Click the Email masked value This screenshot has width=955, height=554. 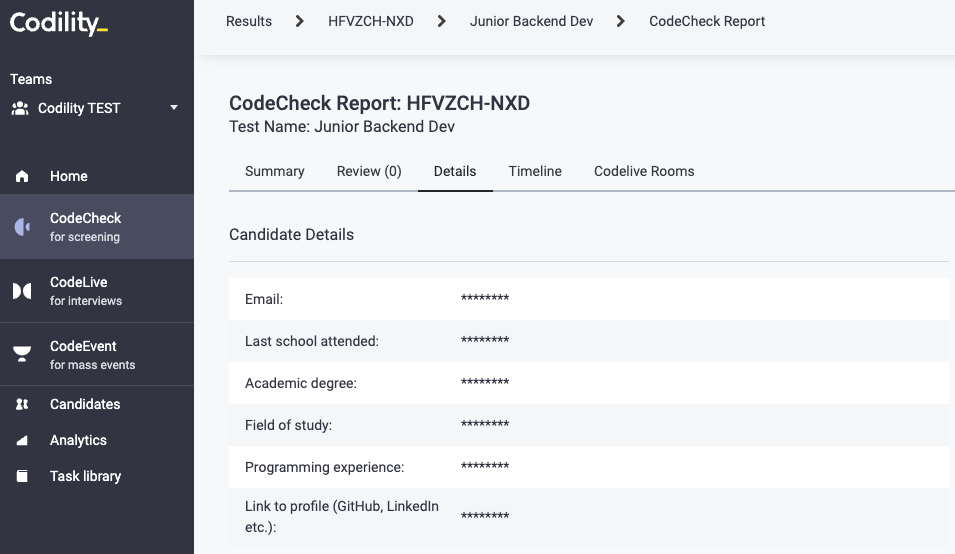(485, 298)
